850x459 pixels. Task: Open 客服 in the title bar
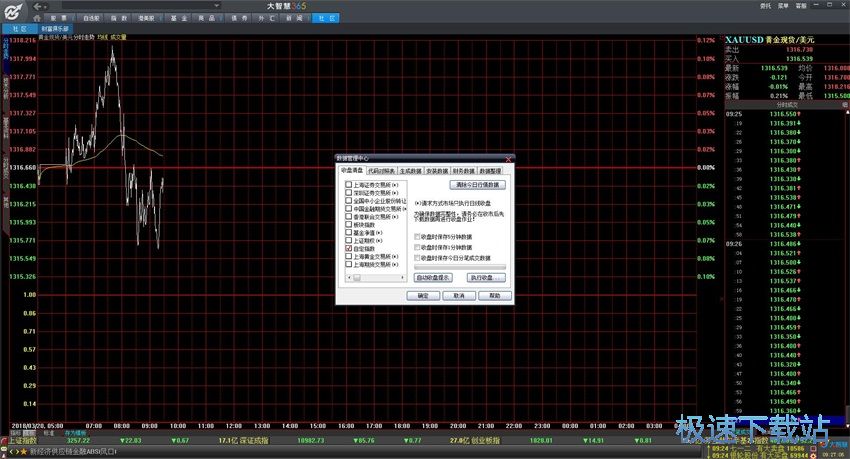click(801, 6)
